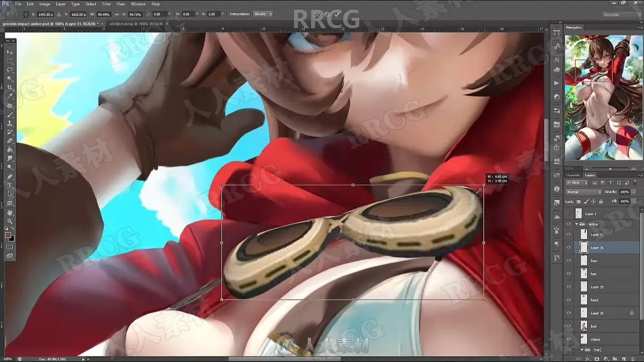Open the Interpolation Bicubic dropdown
The image size is (644, 362).
262,14
